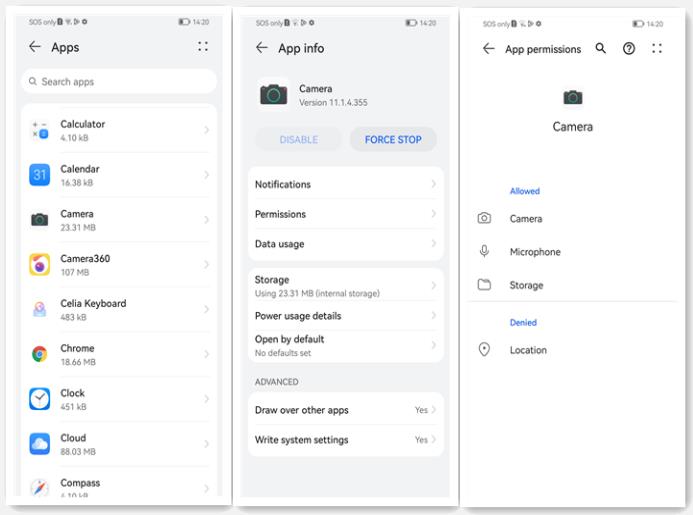This screenshot has height=515, width=693.
Task: Expand Notifications settings via its chevron
Action: [433, 184]
